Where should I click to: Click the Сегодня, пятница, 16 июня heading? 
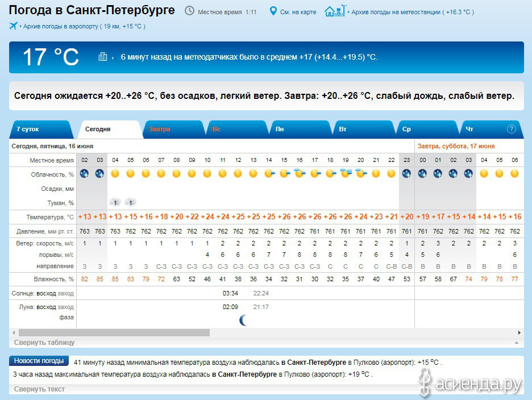[x=52, y=146]
